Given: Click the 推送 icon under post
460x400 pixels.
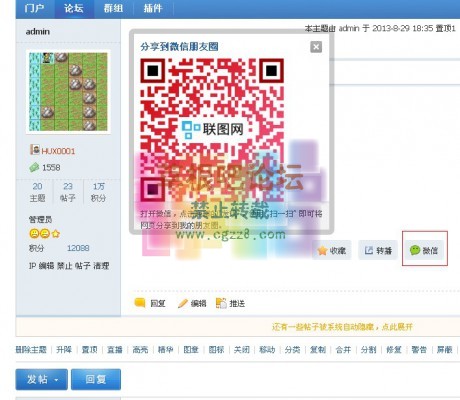Looking at the screenshot, I should pos(221,303).
